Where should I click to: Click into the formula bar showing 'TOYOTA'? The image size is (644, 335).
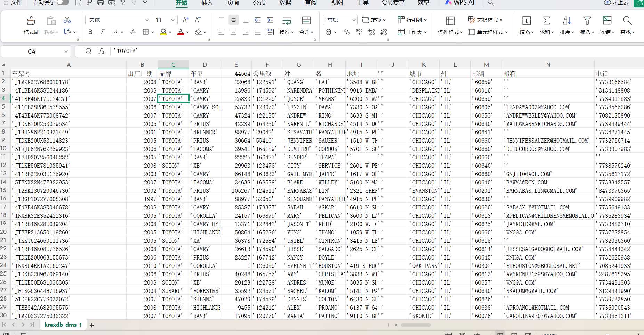coord(377,51)
